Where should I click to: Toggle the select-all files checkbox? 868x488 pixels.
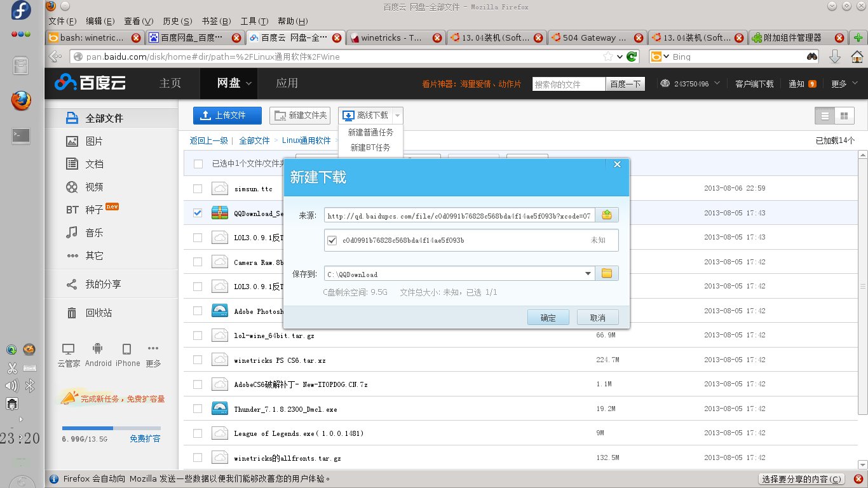coord(198,164)
